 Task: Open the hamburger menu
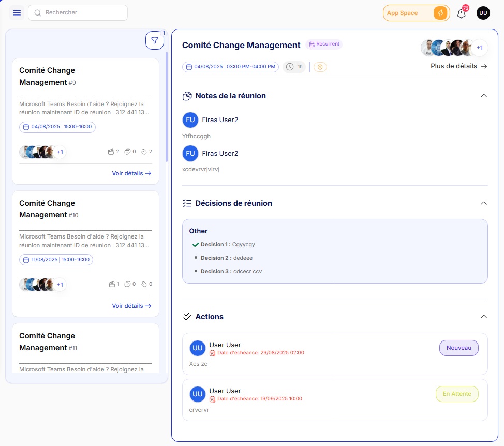pos(17,12)
